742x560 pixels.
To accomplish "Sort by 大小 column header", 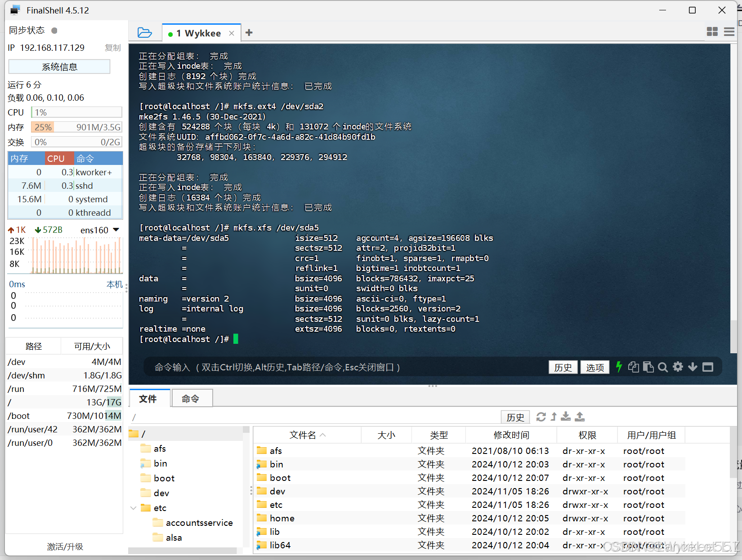I will click(386, 435).
